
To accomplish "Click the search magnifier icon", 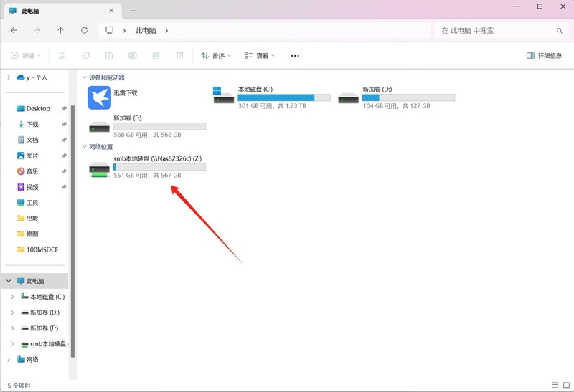I will pos(560,31).
